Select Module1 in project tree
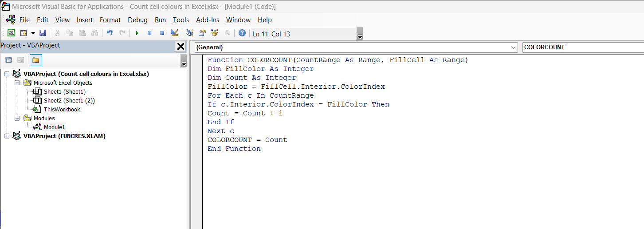644x229 pixels. tap(54, 127)
